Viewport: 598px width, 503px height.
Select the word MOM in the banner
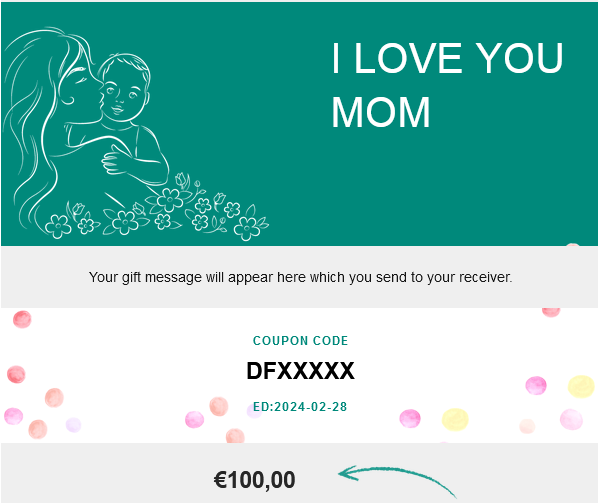pyautogui.click(x=381, y=112)
